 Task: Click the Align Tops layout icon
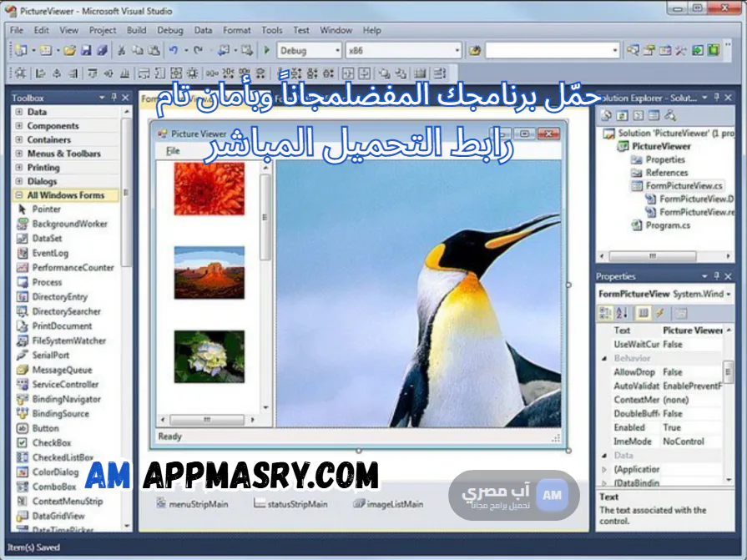click(x=93, y=73)
